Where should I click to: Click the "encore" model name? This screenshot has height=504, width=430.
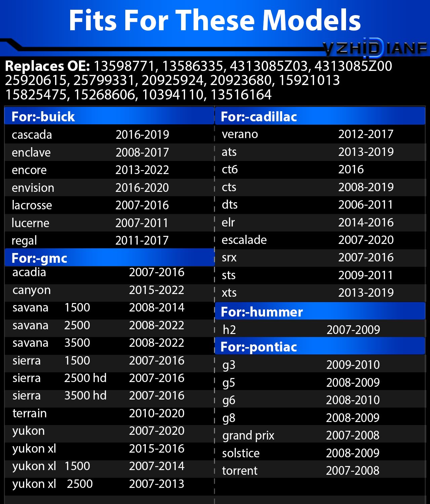pos(29,170)
